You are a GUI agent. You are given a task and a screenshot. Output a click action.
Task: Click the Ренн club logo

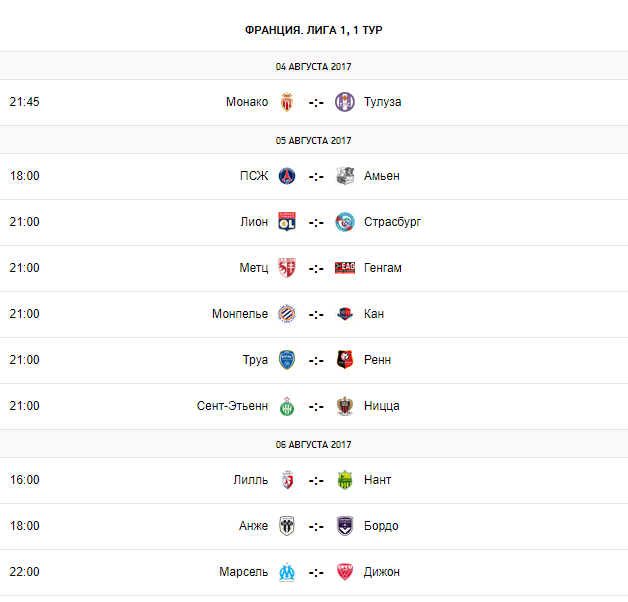pos(345,360)
